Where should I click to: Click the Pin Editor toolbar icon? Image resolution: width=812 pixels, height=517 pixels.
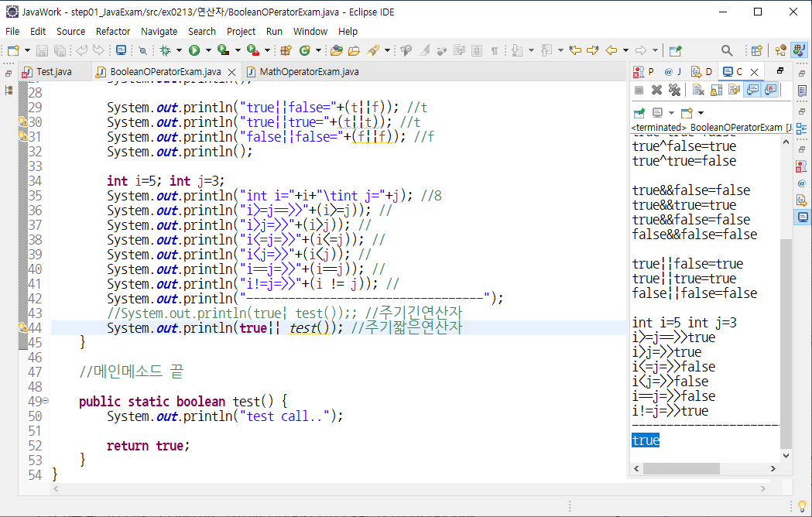pyautogui.click(x=675, y=50)
